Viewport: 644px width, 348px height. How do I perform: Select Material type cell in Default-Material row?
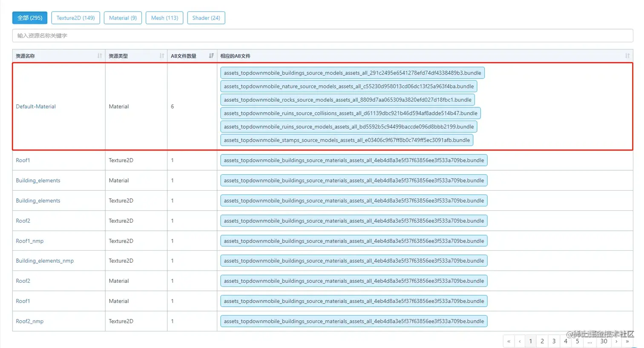[x=136, y=107]
